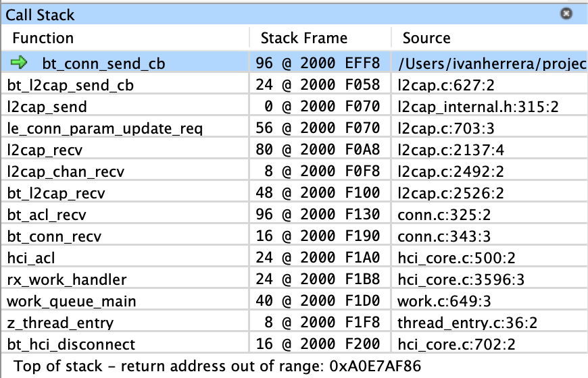588x378 pixels.
Task: Click the Function column header
Action: [x=43, y=38]
